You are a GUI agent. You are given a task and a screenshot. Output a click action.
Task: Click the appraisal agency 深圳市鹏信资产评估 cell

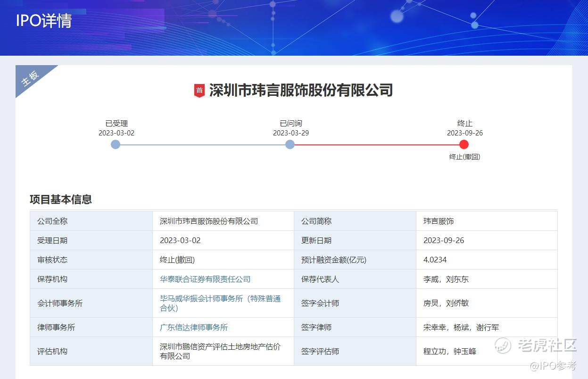[x=220, y=351]
